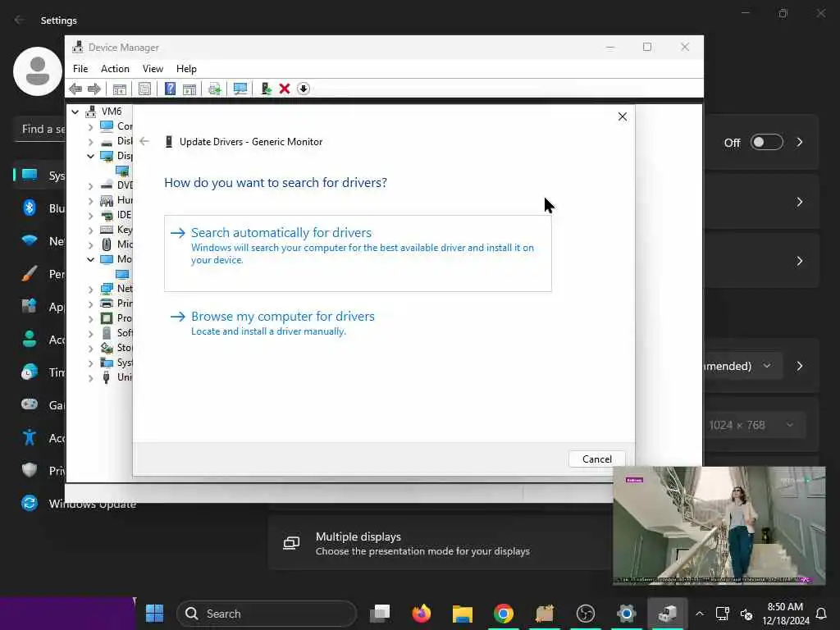Click the red X Uninstall device toolbar icon
The height and width of the screenshot is (630, 840).
[285, 89]
